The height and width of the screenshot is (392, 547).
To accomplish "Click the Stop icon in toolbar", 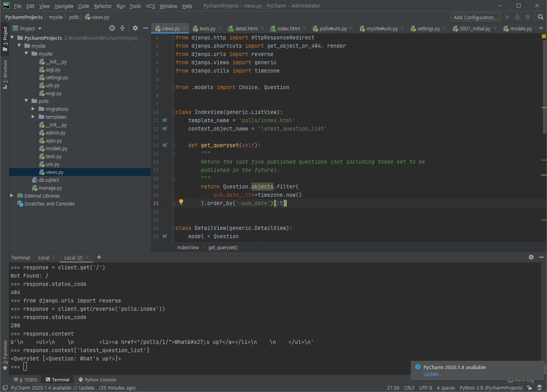I will (x=528, y=17).
